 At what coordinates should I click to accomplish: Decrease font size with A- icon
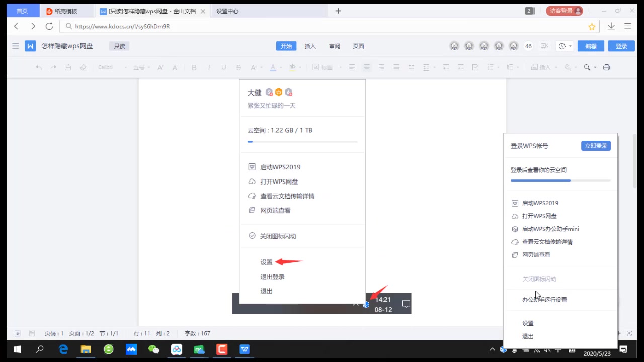(175, 67)
